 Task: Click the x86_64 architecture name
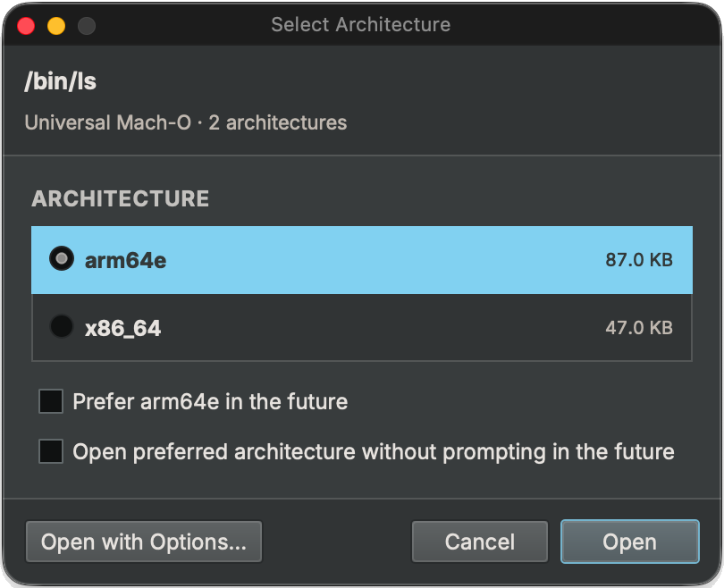(x=122, y=328)
